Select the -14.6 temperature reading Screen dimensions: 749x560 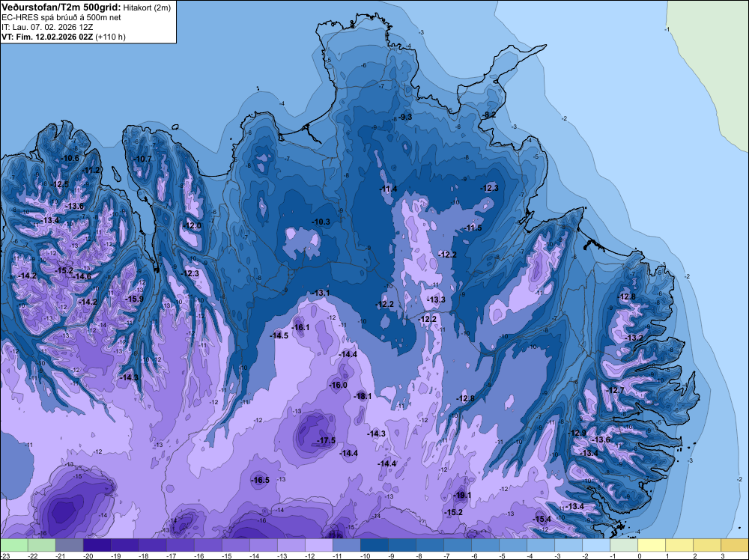pos(82,276)
